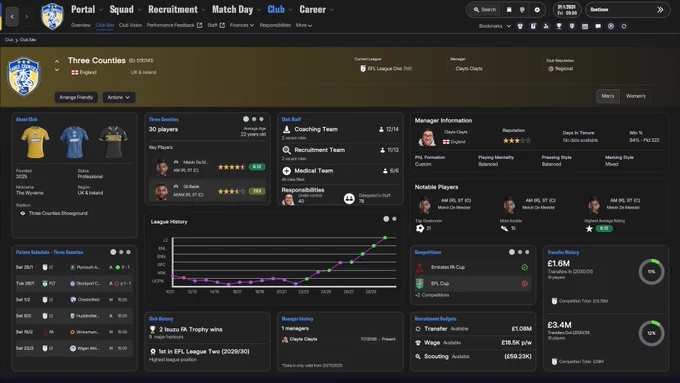
Task: Open the Three Counties Showground stadium link
Action: click(x=58, y=213)
